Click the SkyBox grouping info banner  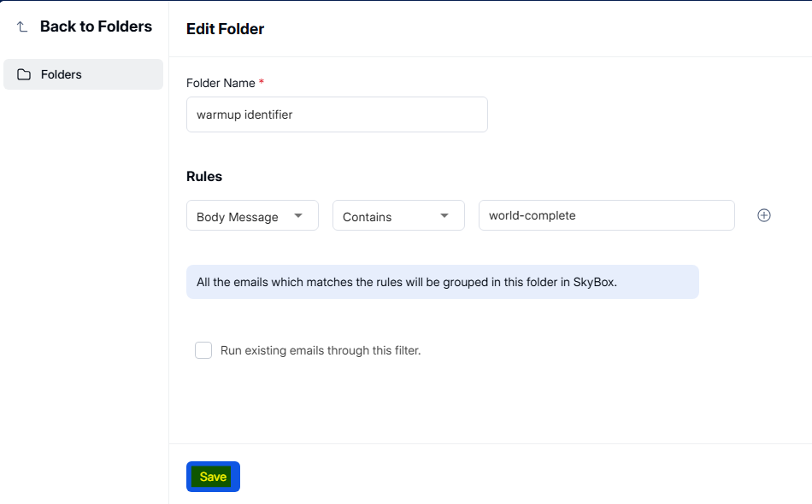[442, 282]
